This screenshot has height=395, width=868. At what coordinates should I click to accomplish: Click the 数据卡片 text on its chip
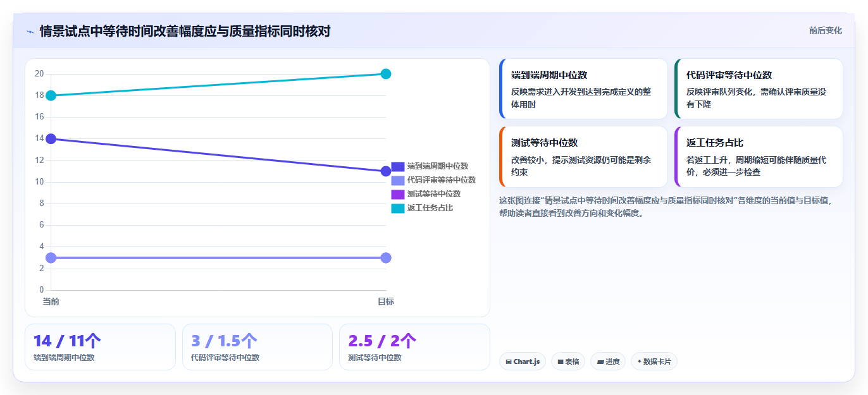(657, 362)
